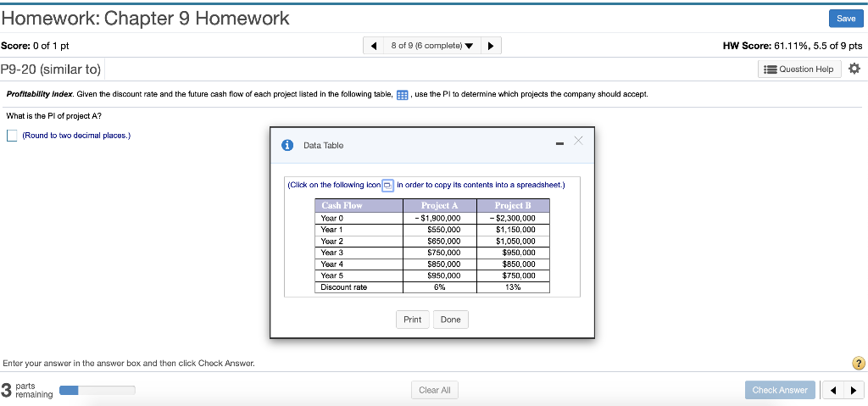Click 'What is the PI of project A?' text

[53, 116]
